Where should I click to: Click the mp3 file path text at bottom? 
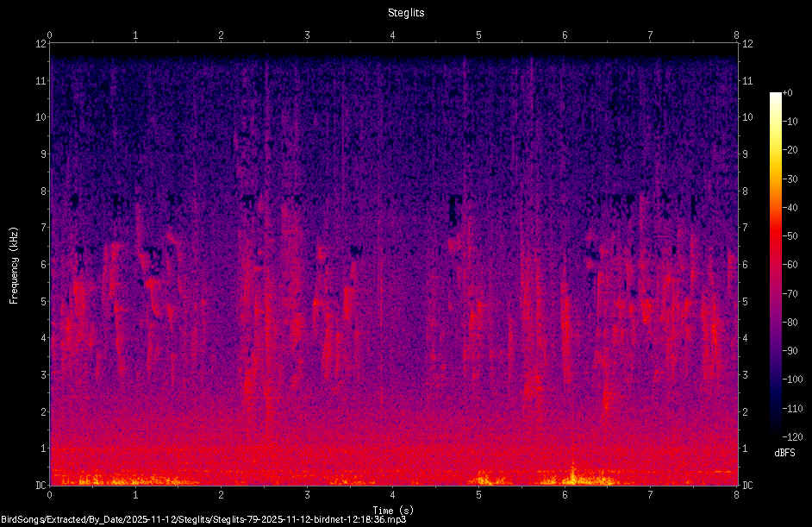click(203, 519)
